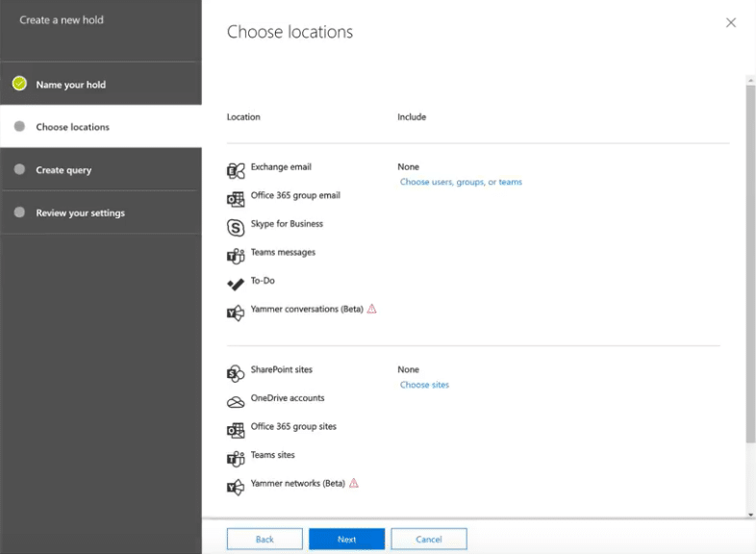756x554 pixels.
Task: Close the Choose locations dialog
Action: 731,23
